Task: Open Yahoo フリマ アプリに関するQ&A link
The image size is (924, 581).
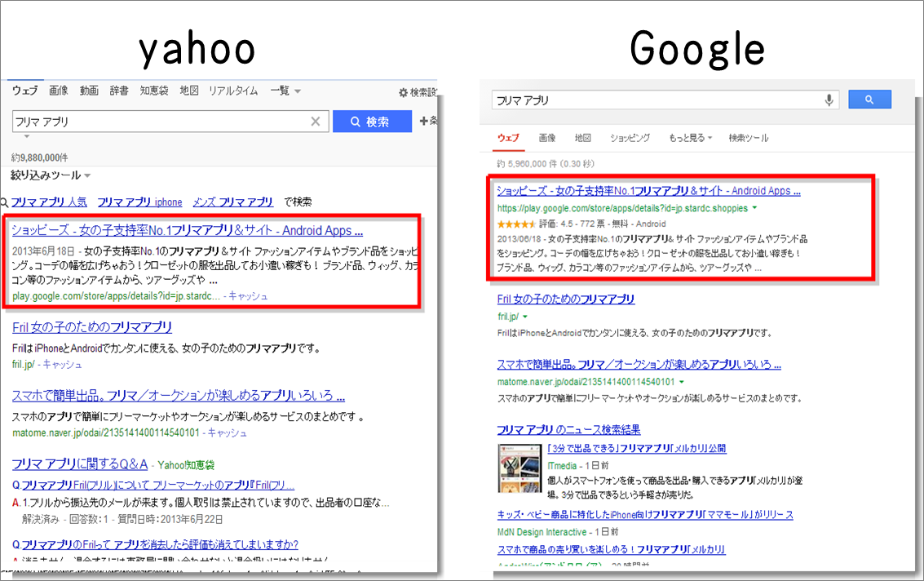Action: pos(80,464)
